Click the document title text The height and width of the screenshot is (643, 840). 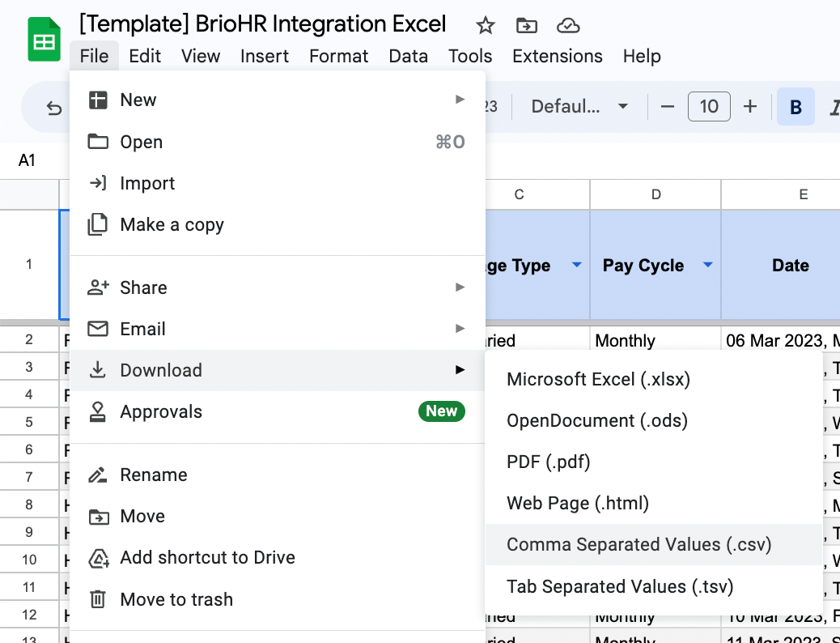coord(262,24)
